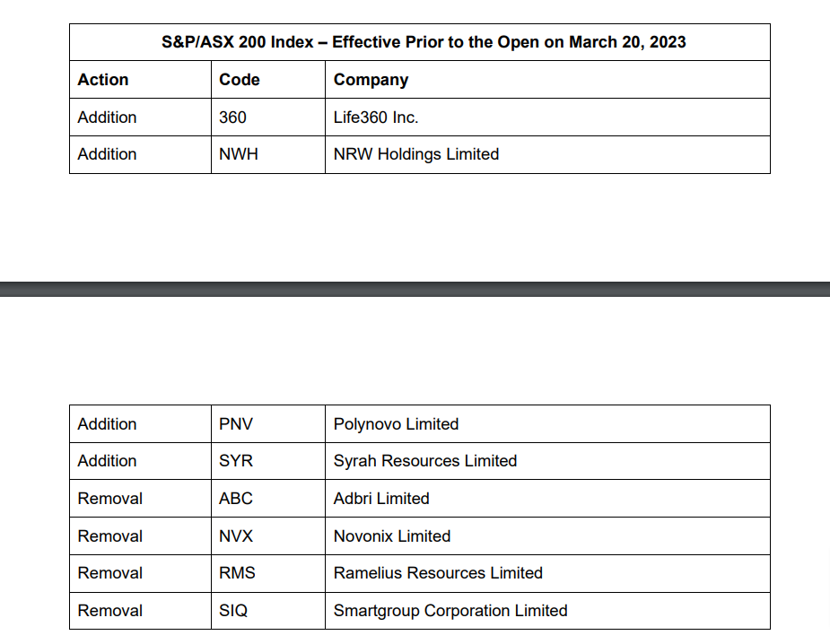Click the Action column header
Image resolution: width=830 pixels, height=644 pixels.
[103, 80]
